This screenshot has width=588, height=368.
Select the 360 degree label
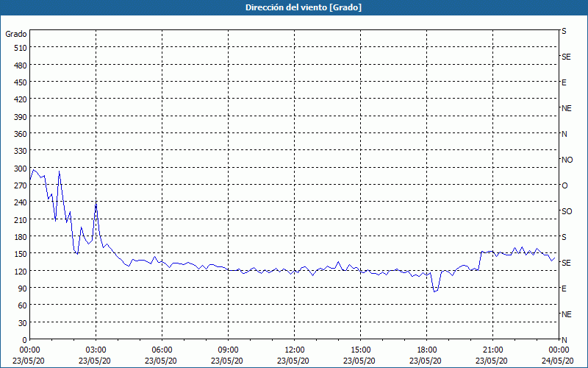pyautogui.click(x=21, y=134)
